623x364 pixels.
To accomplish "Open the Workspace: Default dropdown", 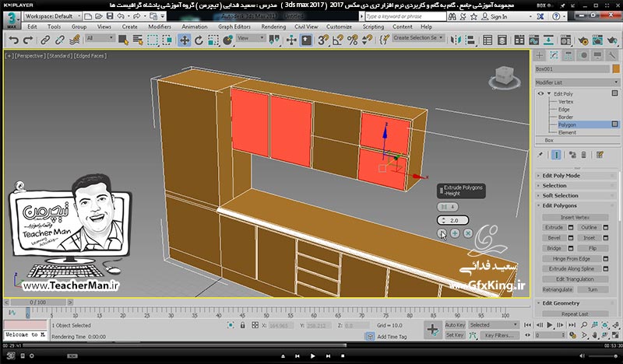I will [x=52, y=16].
